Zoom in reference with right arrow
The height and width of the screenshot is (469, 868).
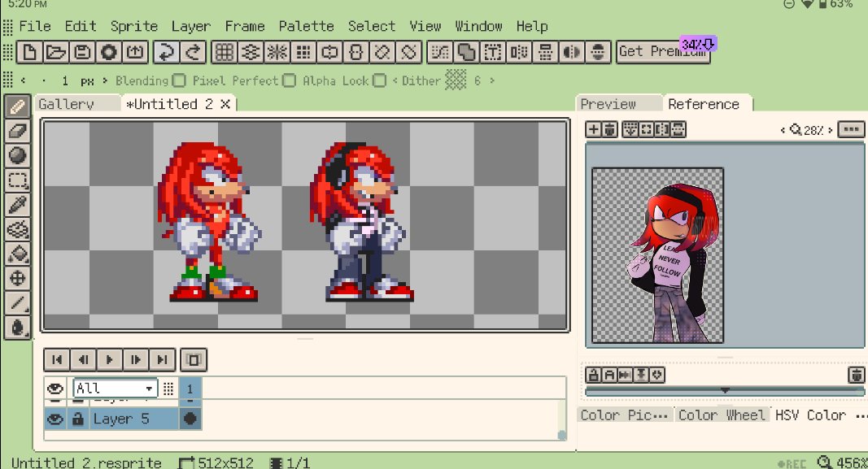830,130
